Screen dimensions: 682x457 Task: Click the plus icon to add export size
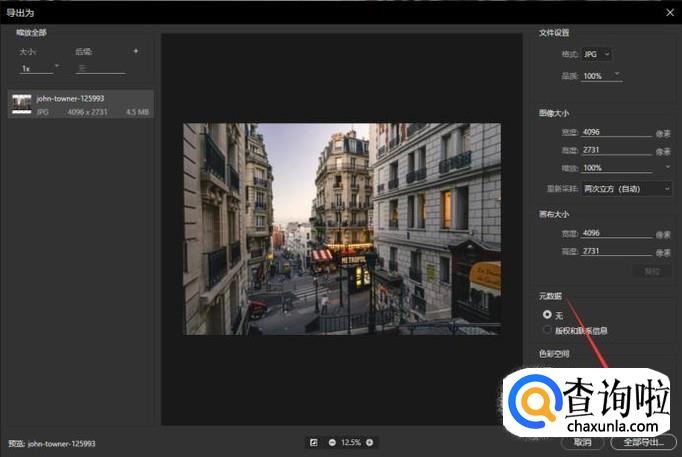136,51
